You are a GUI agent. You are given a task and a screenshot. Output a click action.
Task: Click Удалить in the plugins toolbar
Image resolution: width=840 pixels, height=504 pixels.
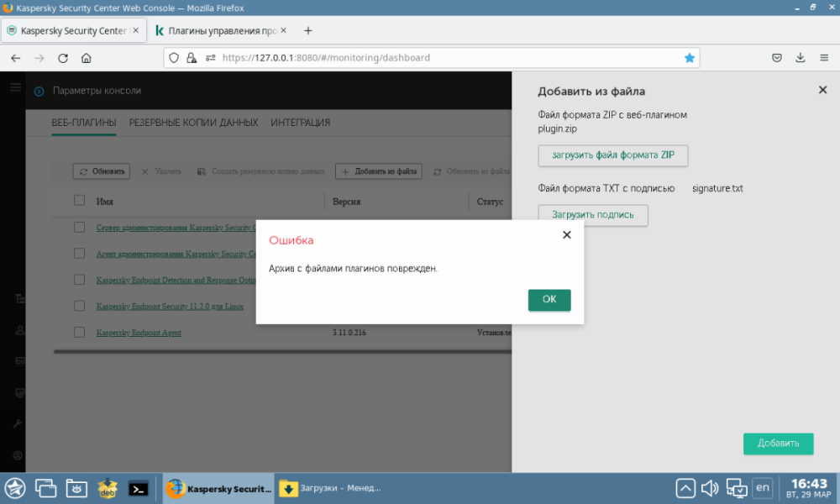point(161,171)
